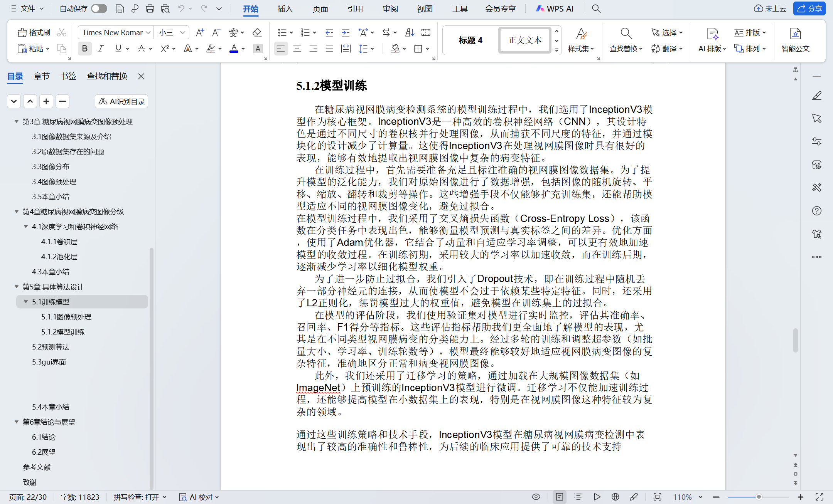
Task: Click the zoom slider handle
Action: 759,497
